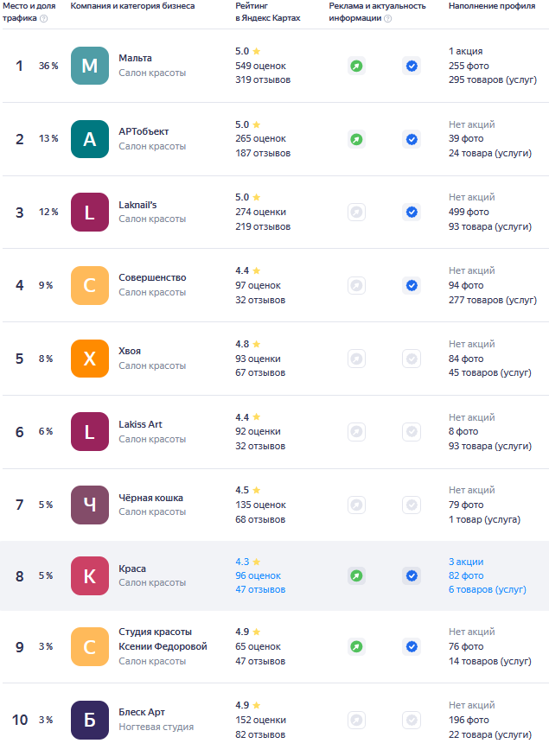Open Краса's '47 отзывов' reviews link

click(260, 589)
